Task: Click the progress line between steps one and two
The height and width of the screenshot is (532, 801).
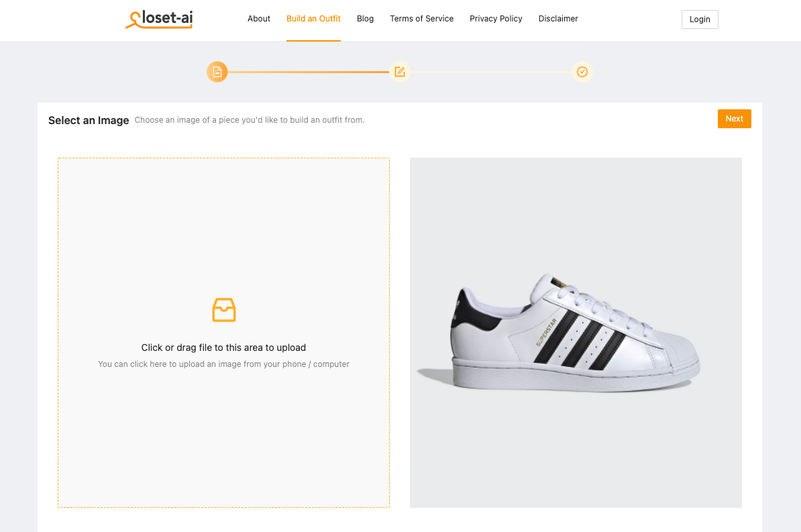Action: (x=309, y=72)
